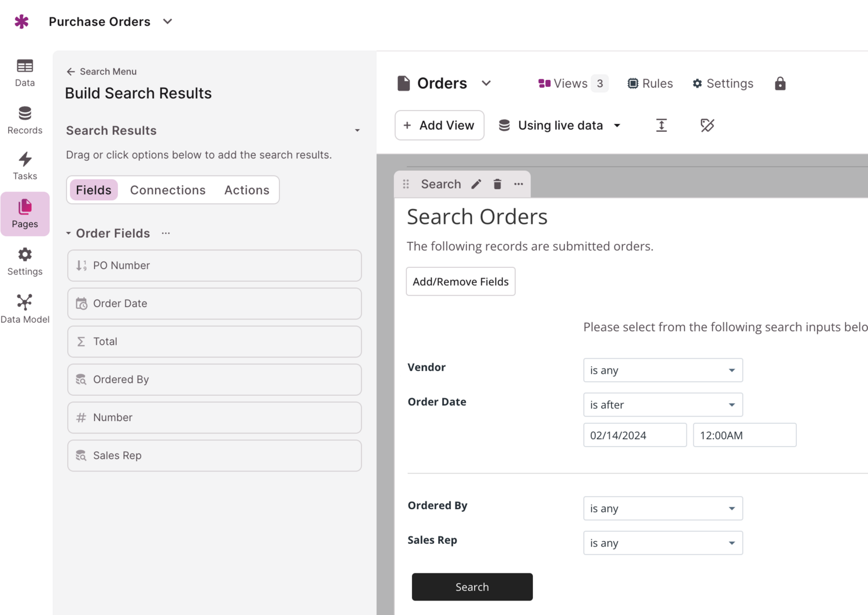Switch to the Actions tab
The height and width of the screenshot is (615, 868).
[x=247, y=190]
